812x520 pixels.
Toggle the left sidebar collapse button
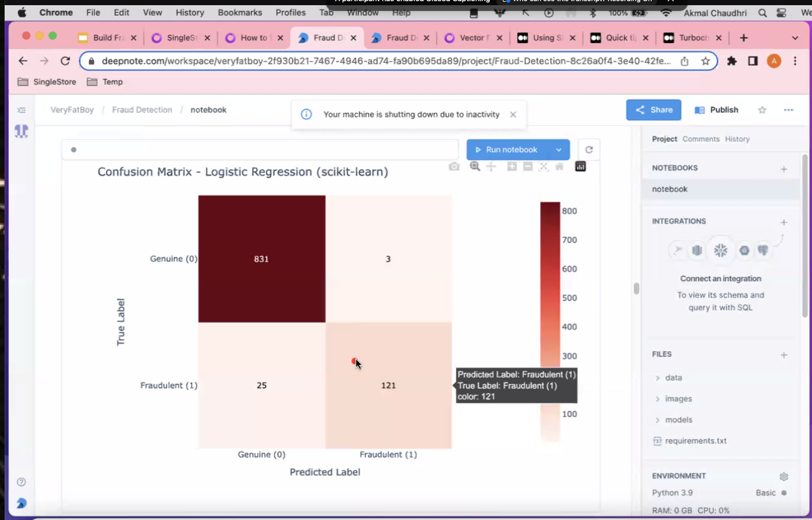tap(21, 110)
